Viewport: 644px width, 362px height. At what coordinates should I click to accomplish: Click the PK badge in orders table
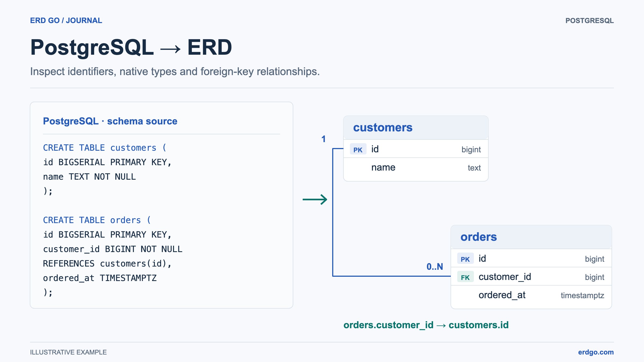pos(465,259)
